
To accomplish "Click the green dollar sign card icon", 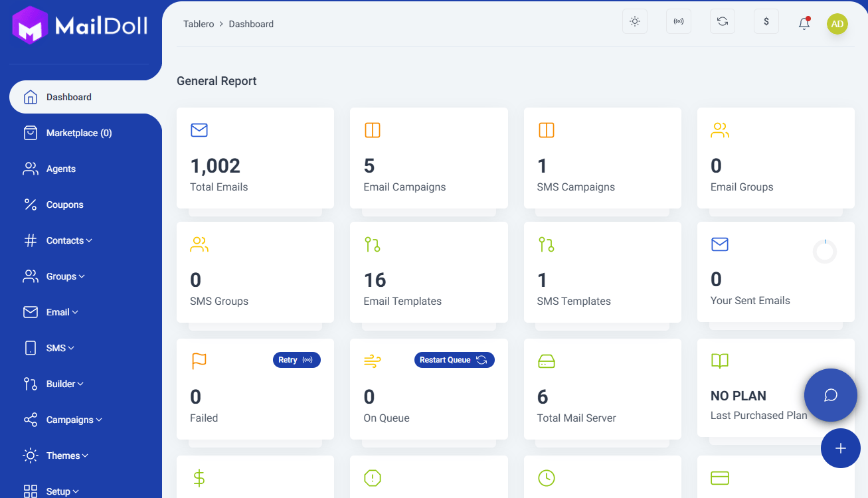I will [199, 478].
